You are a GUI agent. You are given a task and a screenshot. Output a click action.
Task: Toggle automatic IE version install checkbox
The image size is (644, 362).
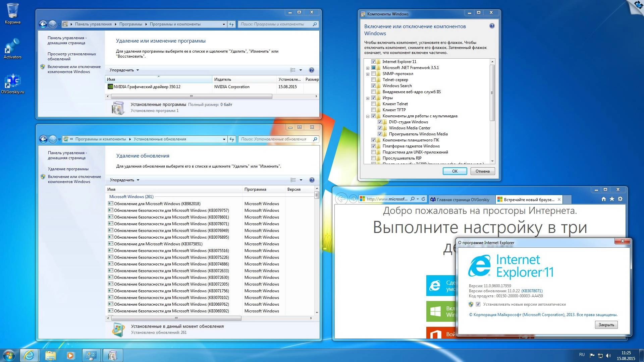pos(478,304)
